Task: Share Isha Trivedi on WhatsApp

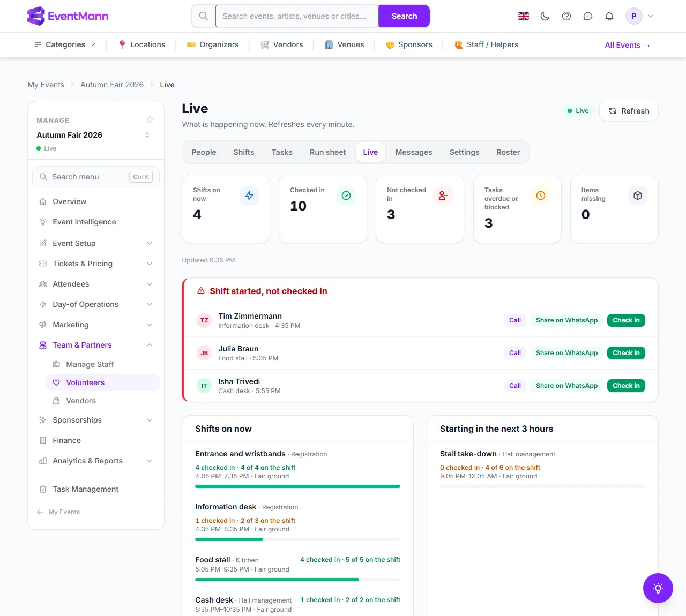Action: point(566,386)
